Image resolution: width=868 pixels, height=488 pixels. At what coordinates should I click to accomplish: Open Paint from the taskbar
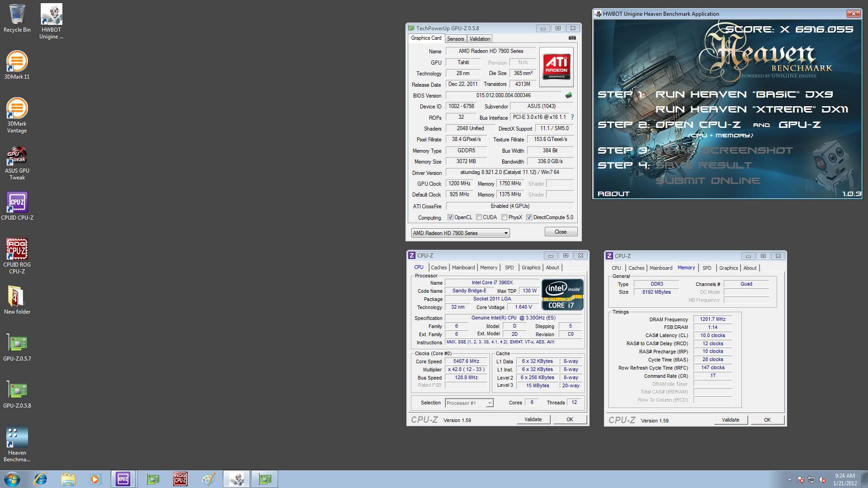point(208,479)
